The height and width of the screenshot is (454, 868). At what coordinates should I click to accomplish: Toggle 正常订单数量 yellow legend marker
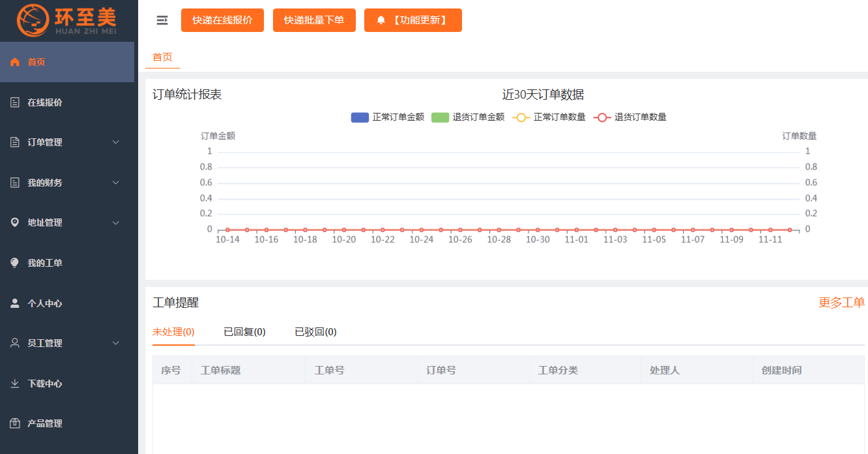(x=521, y=117)
